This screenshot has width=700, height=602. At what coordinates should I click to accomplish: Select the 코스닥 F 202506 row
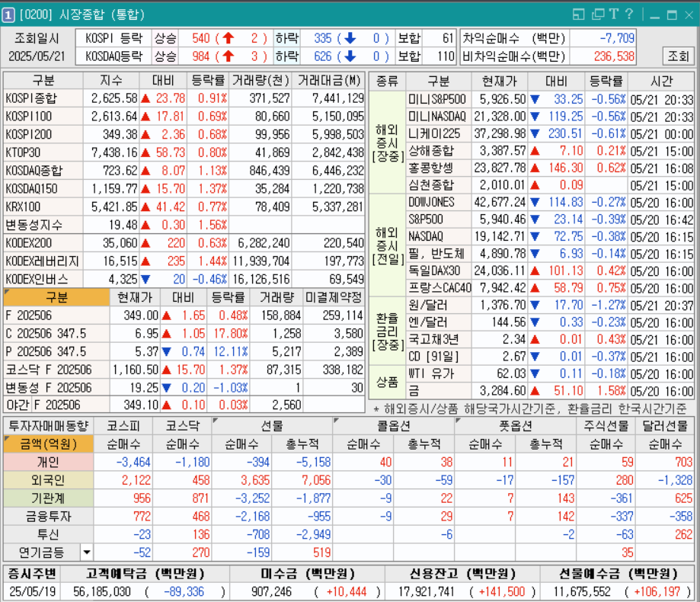184,370
